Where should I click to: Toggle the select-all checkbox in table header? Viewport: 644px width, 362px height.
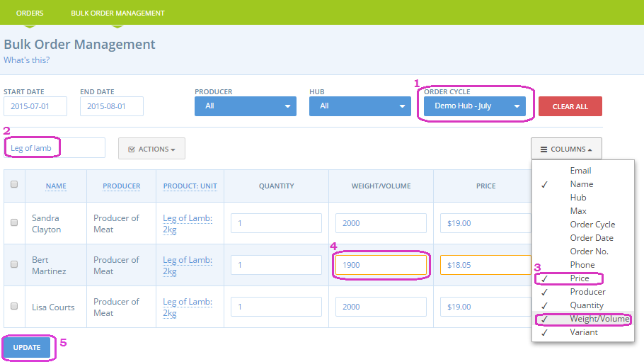pos(14,185)
